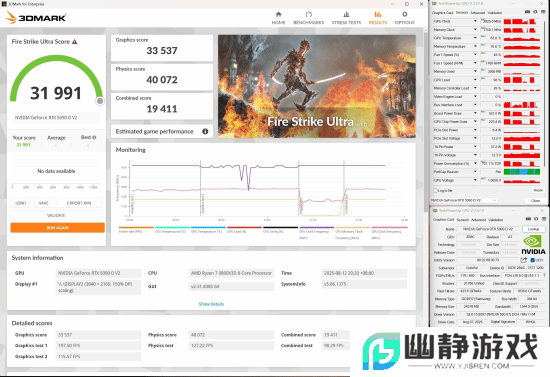The width and height of the screenshot is (550, 377).
Task: Open the 3DMark Home icon
Action: 278,14
